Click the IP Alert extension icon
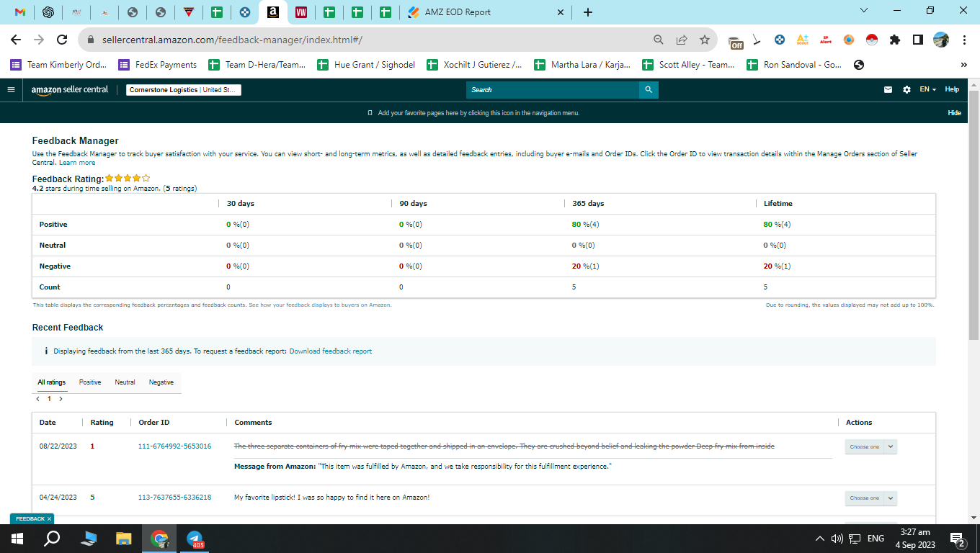Viewport: 980px width, 553px height. click(x=826, y=40)
